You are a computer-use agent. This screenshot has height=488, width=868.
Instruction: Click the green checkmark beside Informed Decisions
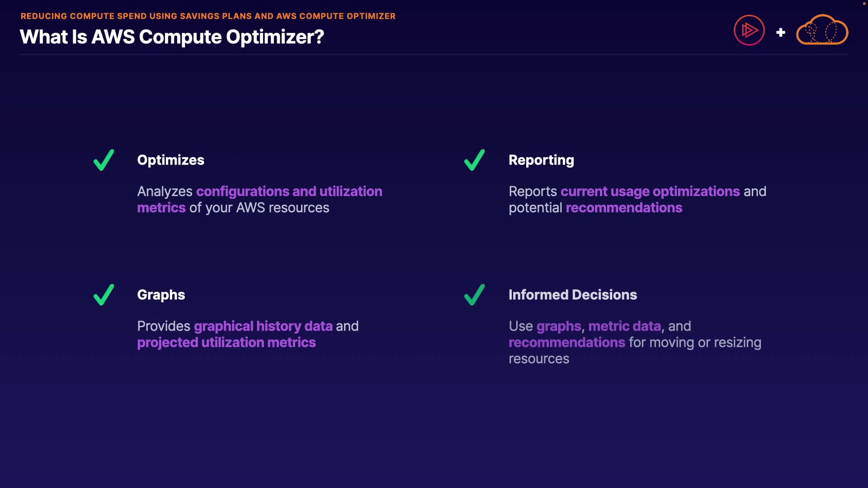474,295
